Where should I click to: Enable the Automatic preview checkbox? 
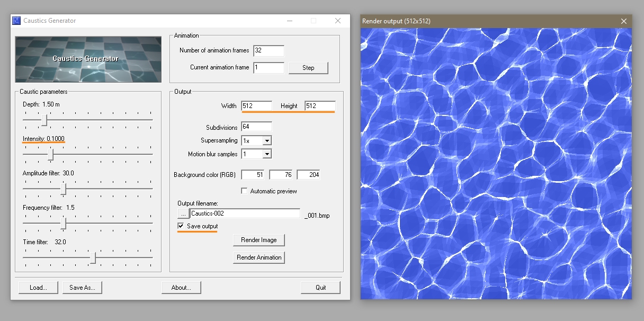244,191
